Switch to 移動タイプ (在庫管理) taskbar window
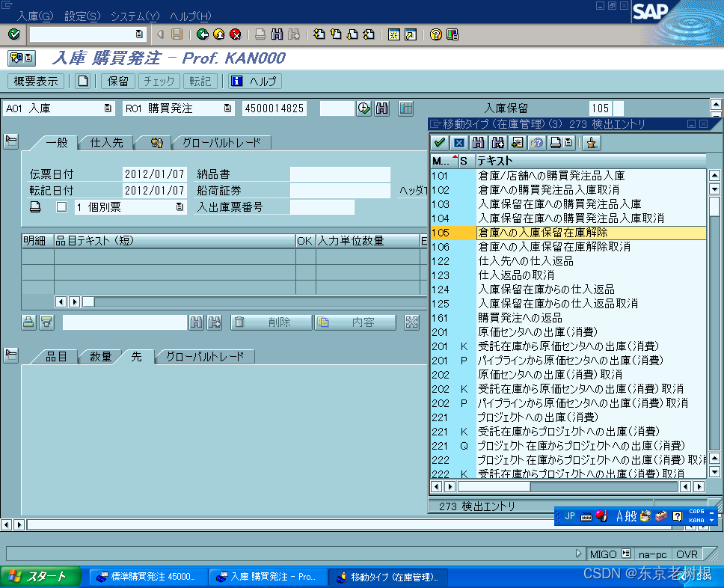 coord(388,577)
